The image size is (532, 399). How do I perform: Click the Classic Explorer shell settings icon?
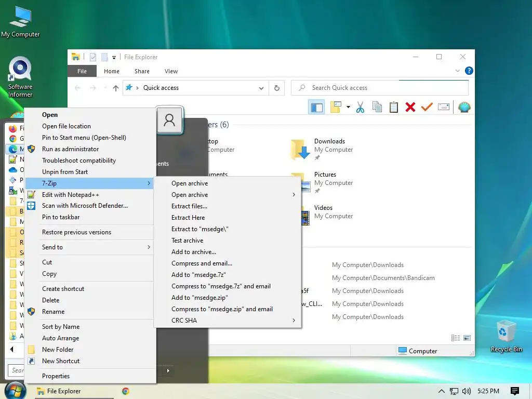(x=464, y=107)
